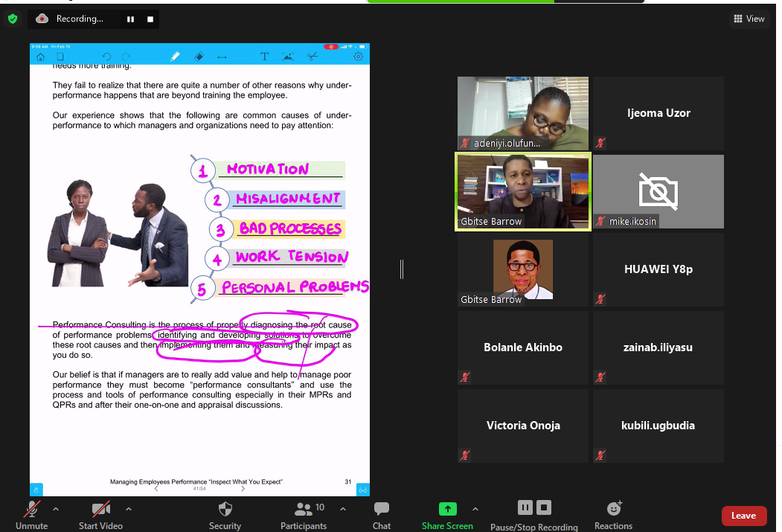Select zainab.iliyasu participant tile

click(x=658, y=347)
